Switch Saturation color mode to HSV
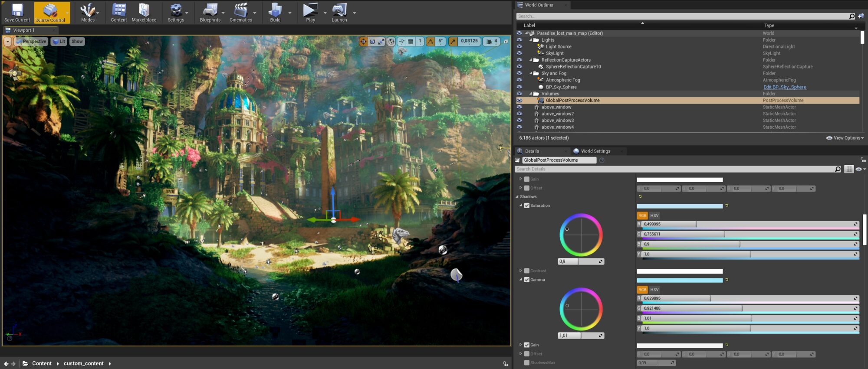The width and height of the screenshot is (868, 369). point(654,216)
